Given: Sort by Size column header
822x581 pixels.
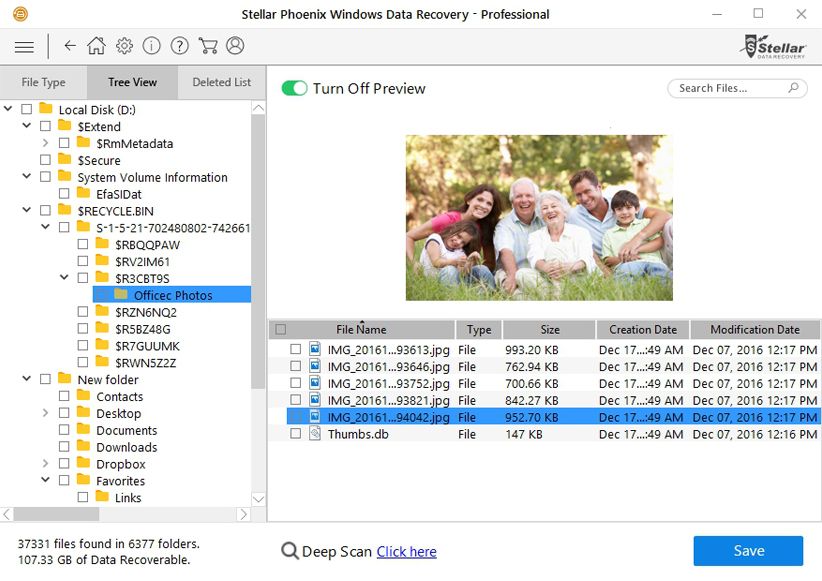Looking at the screenshot, I should [549, 329].
